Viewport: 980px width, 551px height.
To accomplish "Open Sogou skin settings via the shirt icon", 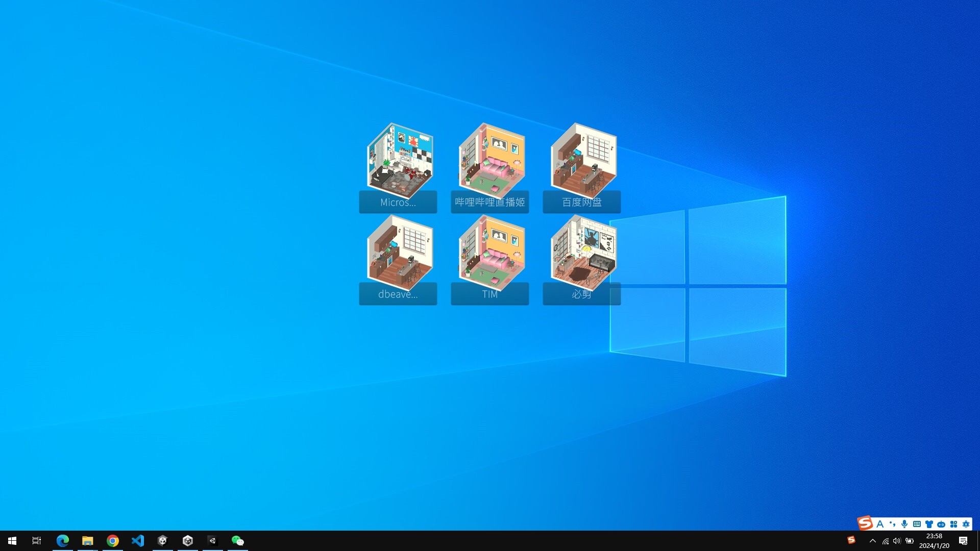I will click(929, 524).
